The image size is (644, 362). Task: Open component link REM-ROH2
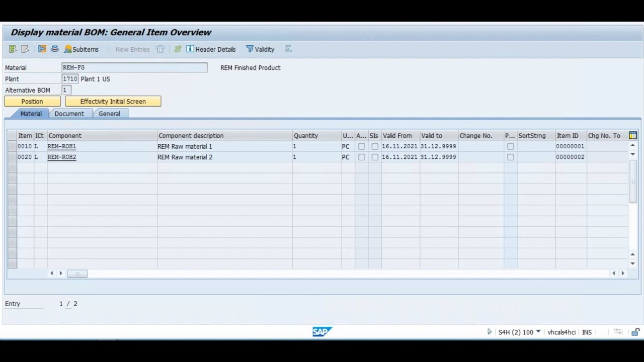click(x=62, y=157)
